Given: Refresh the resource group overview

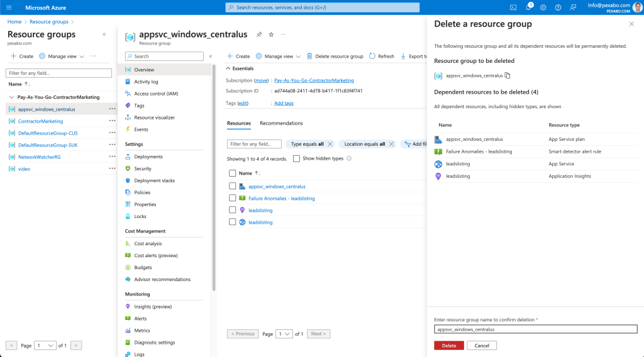Looking at the screenshot, I should (382, 56).
